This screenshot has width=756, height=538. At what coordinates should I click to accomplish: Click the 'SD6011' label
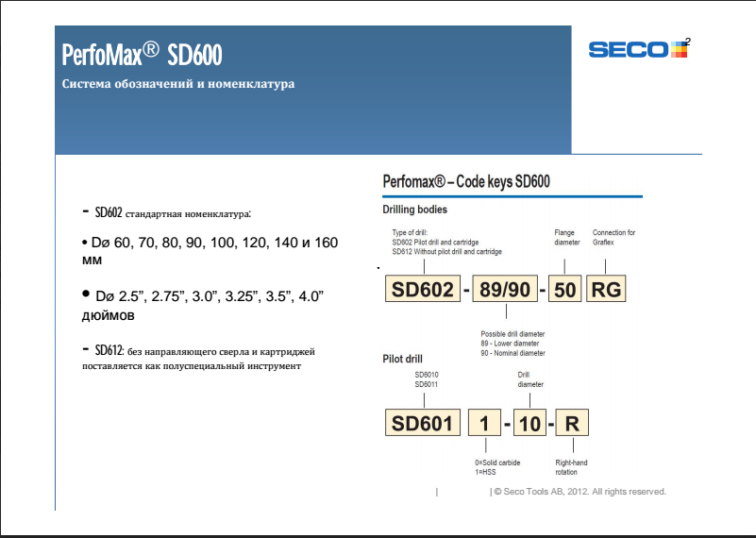click(427, 384)
